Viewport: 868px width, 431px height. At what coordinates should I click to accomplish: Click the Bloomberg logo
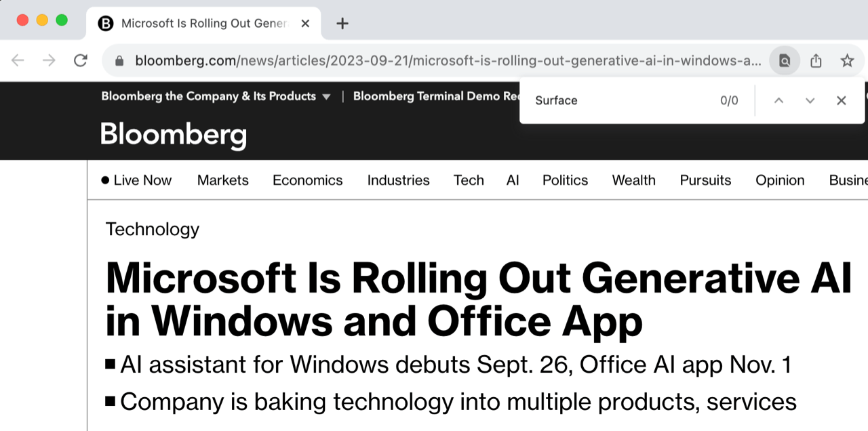(174, 135)
